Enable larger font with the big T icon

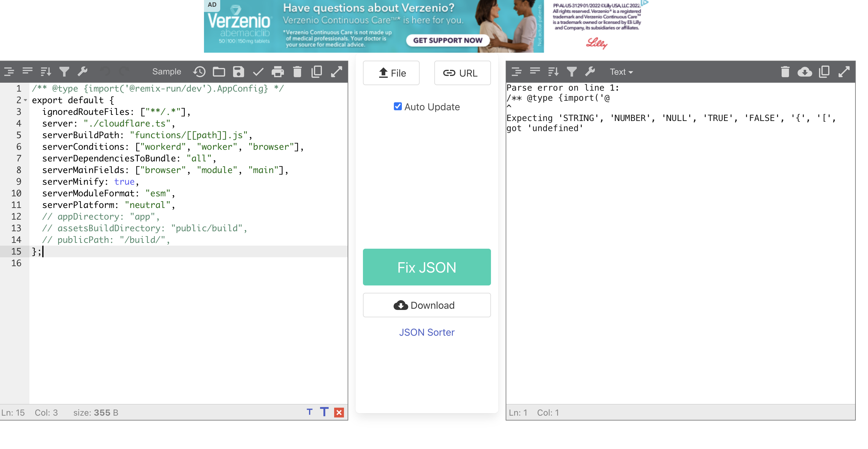[x=324, y=412]
